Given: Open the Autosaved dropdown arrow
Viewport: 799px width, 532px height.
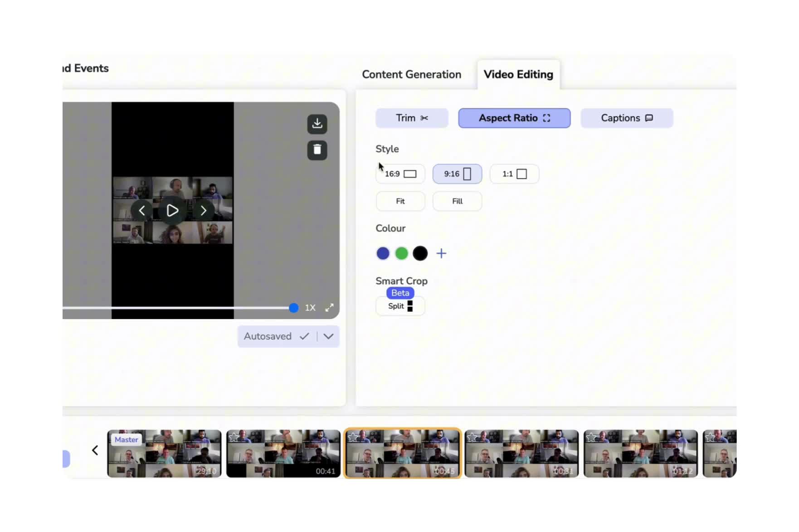Looking at the screenshot, I should 329,336.
